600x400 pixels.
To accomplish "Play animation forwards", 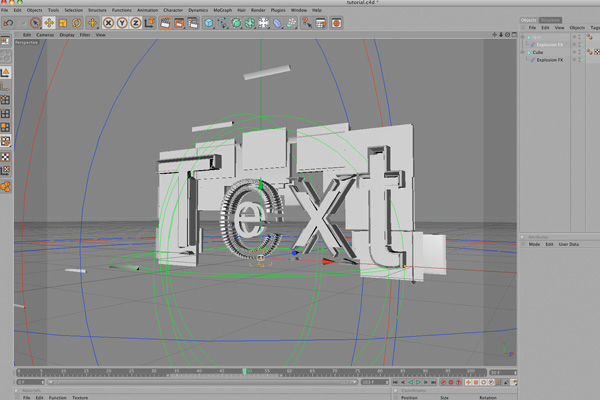I will pyautogui.click(x=418, y=382).
